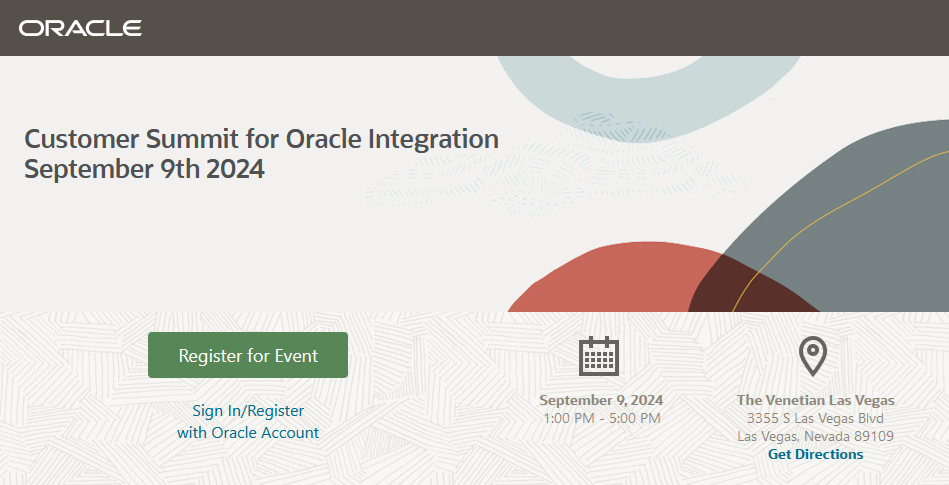Click the Las Vegas, Nevada 89109 line
Image resolution: width=949 pixels, height=485 pixels.
point(815,436)
